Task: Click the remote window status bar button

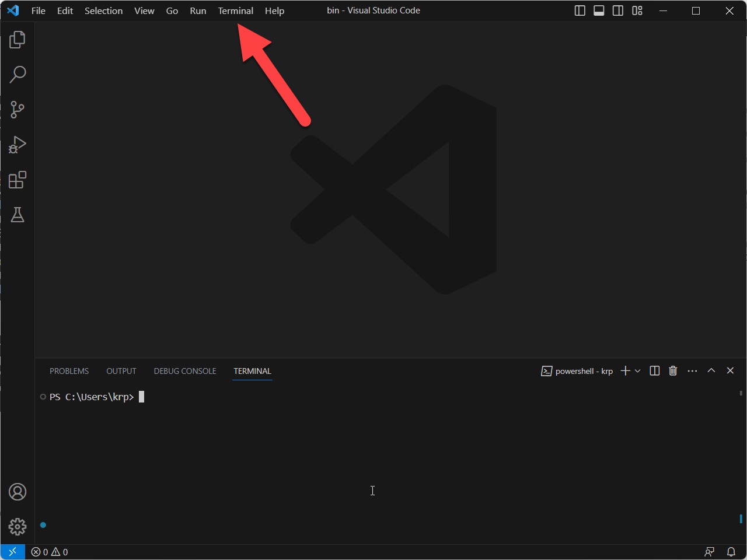Action: click(x=12, y=552)
